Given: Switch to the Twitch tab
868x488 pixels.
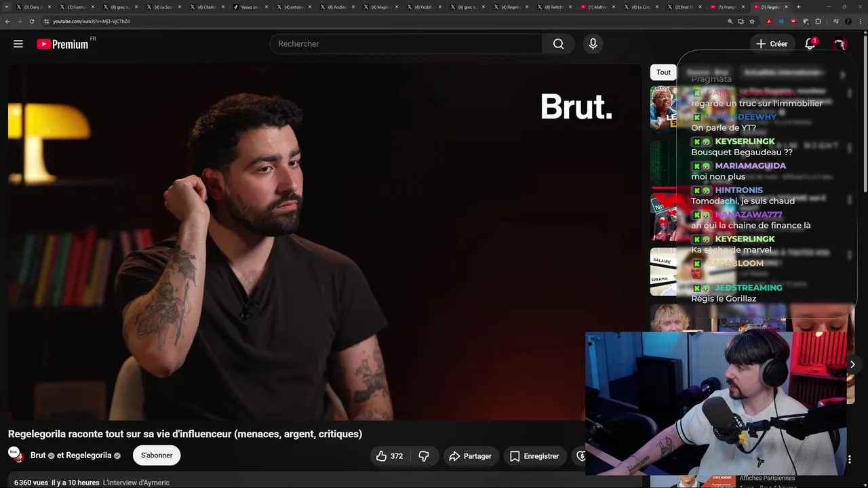Looking at the screenshot, I should coord(553,7).
